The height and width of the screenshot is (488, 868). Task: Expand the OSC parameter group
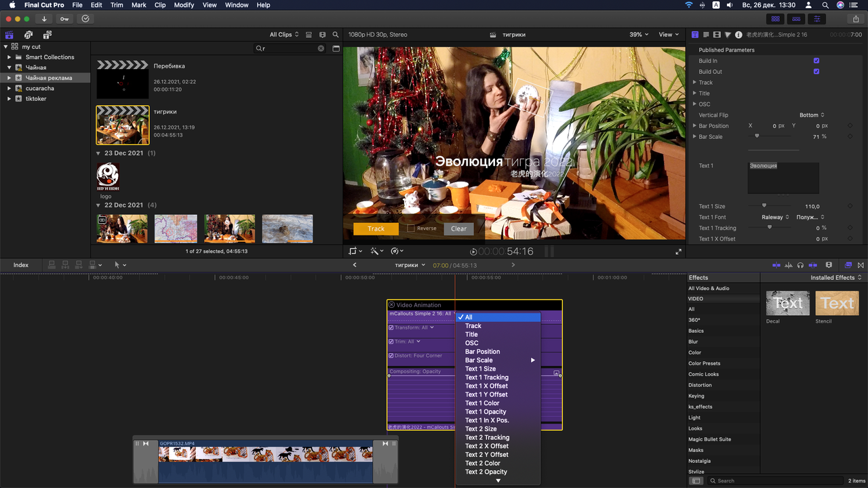click(x=694, y=104)
